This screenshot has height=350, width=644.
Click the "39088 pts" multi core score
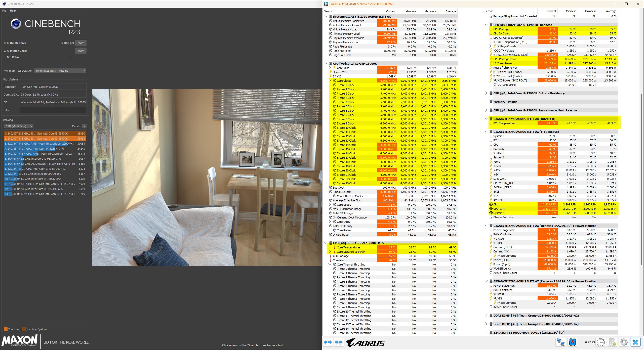(x=67, y=43)
